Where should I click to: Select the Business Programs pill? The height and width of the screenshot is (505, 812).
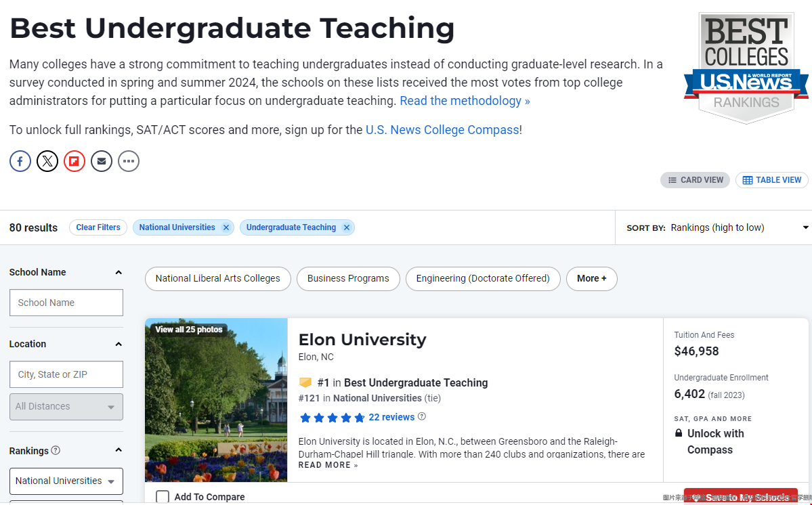point(348,278)
